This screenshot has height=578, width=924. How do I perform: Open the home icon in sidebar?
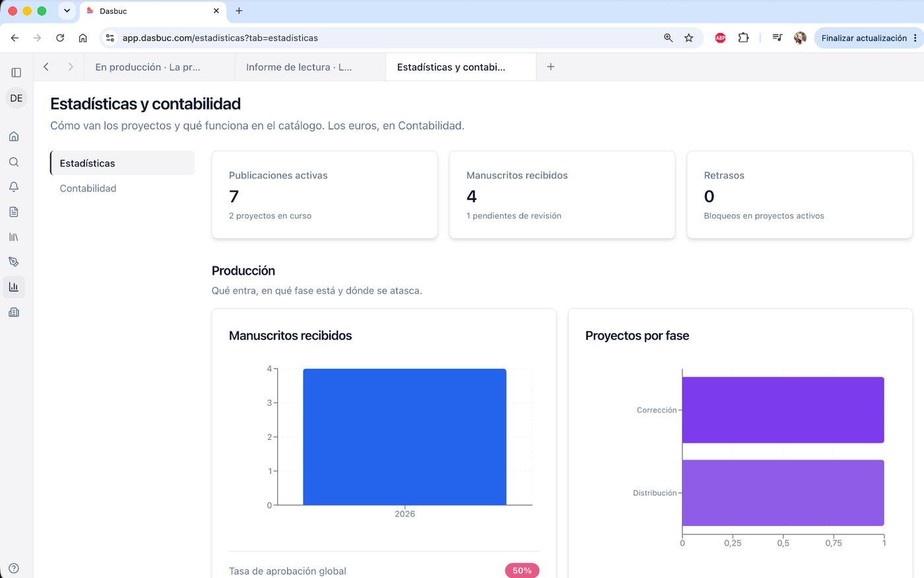coord(14,137)
